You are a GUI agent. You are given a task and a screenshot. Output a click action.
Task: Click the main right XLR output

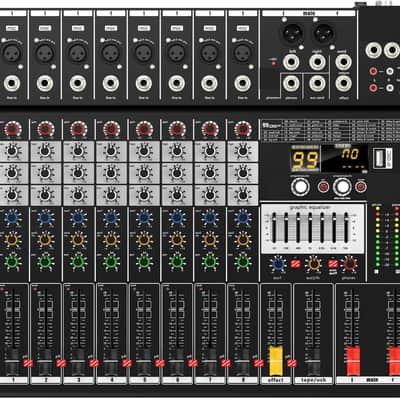(x=323, y=34)
